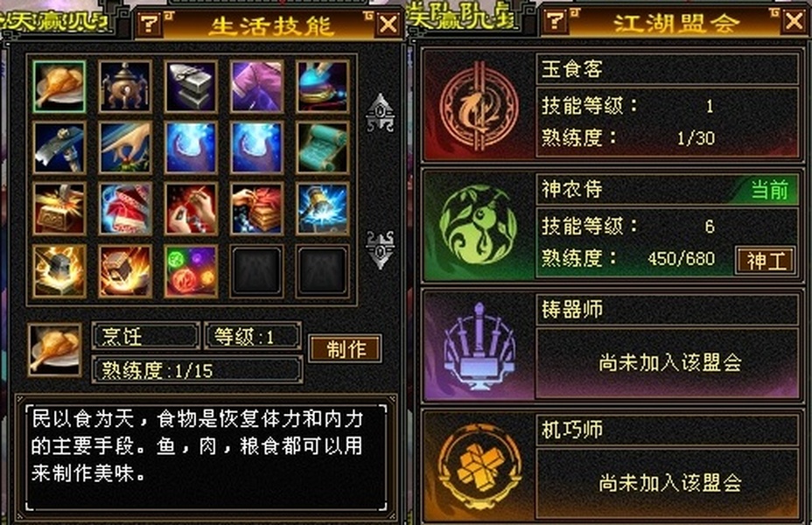Image resolution: width=812 pixels, height=525 pixels.
Task: Select the bronze cauldron alchemy skill icon
Action: click(x=125, y=87)
